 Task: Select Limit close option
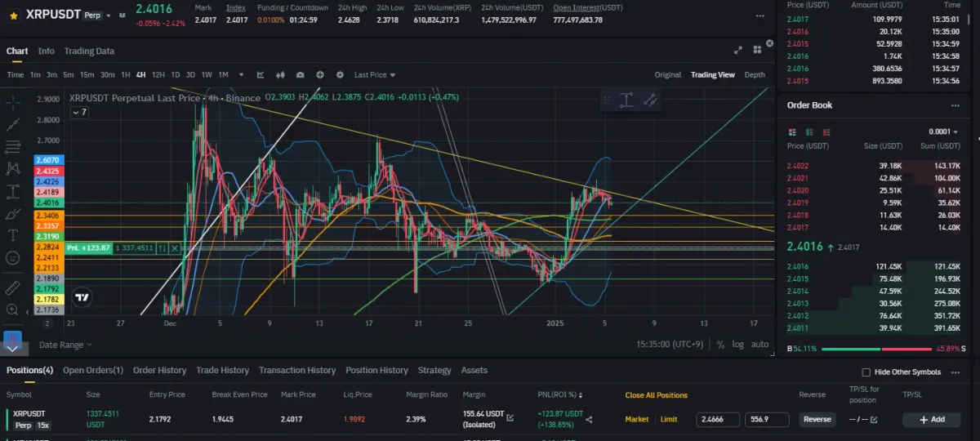tap(669, 419)
